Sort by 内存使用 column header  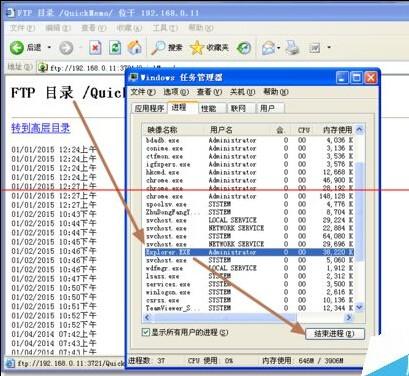333,130
